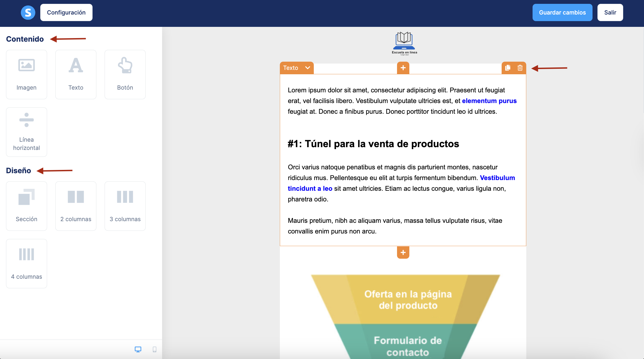Select the 2 columnas layout

click(x=76, y=206)
